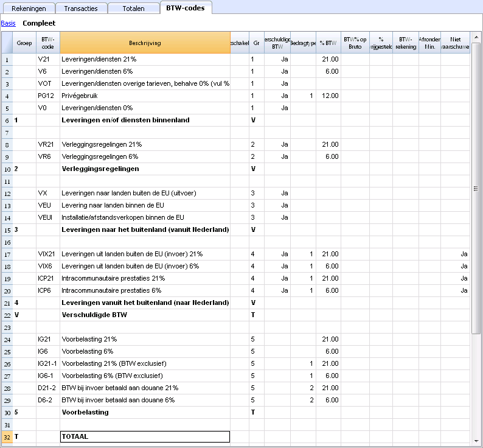This screenshot has height=448, width=483.
Task: Click the V6 code cell
Action: click(47, 71)
